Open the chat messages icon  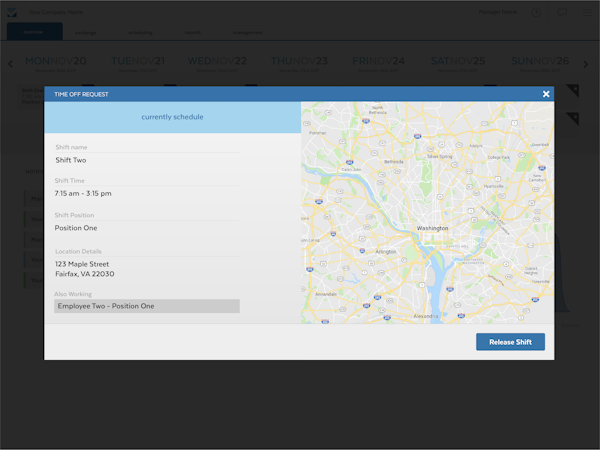562,13
